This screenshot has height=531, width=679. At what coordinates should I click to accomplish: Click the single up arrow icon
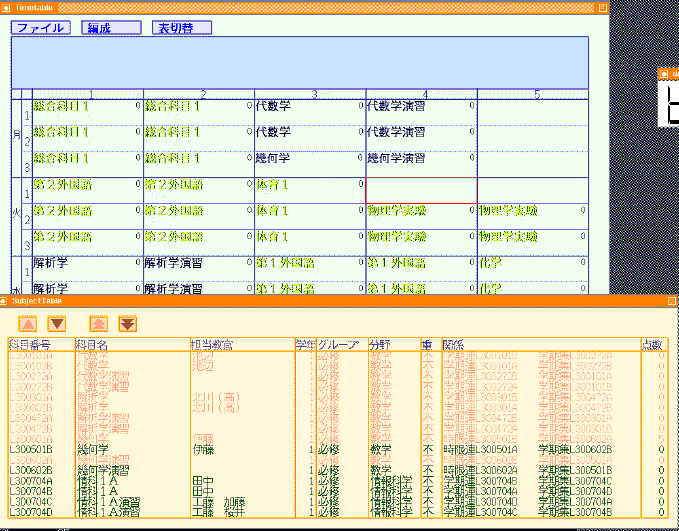coord(28,323)
